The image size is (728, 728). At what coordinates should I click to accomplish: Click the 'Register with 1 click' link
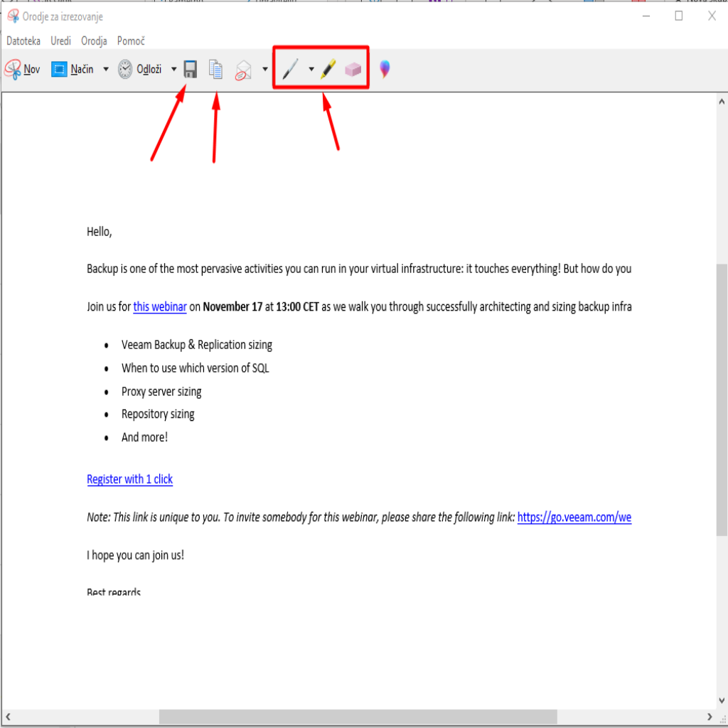tap(129, 479)
